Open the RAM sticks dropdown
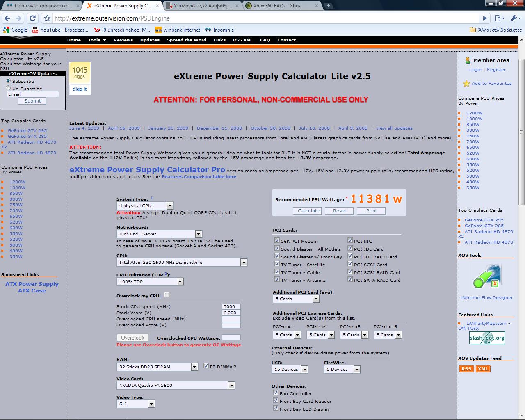 coord(157,367)
